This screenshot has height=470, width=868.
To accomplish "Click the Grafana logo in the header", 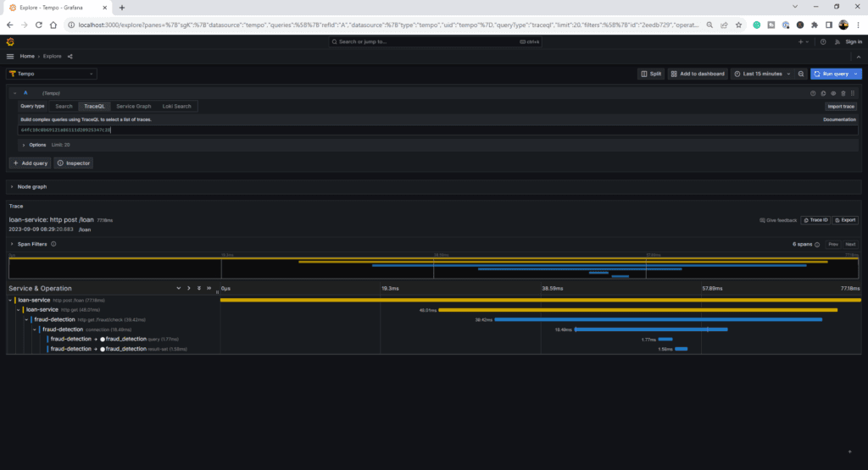I will [x=11, y=41].
